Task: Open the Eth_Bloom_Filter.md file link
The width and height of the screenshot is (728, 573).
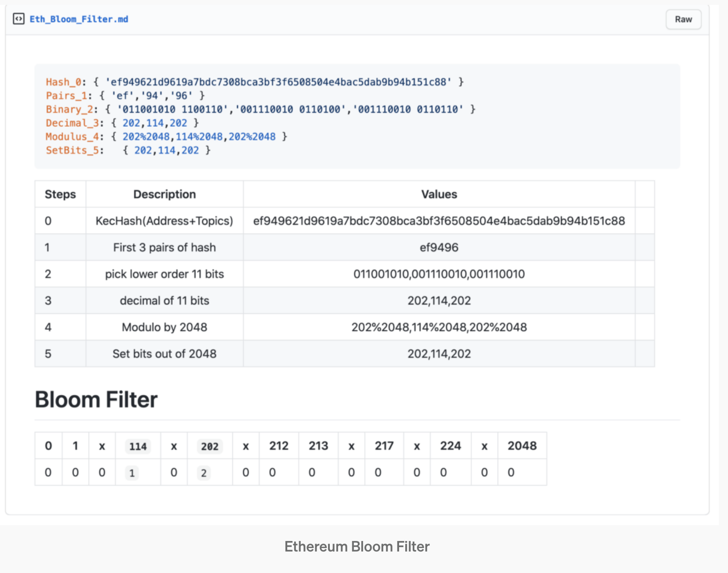Action: (x=79, y=19)
